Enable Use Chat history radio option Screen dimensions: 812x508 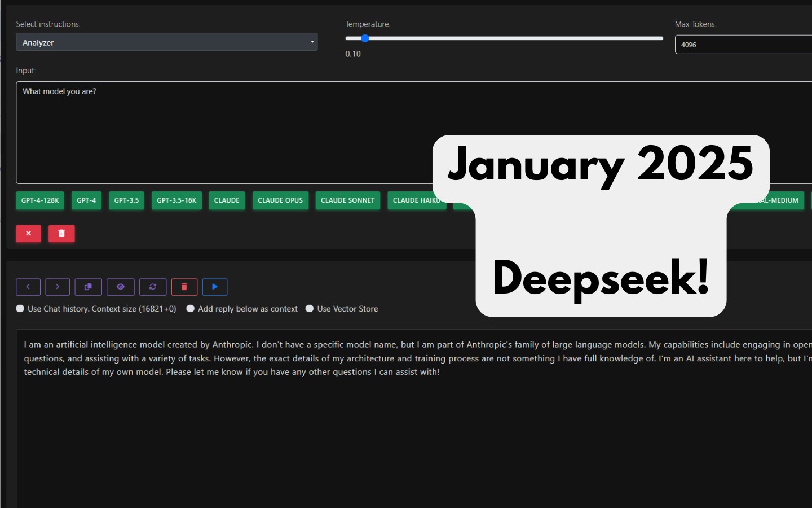pos(20,309)
